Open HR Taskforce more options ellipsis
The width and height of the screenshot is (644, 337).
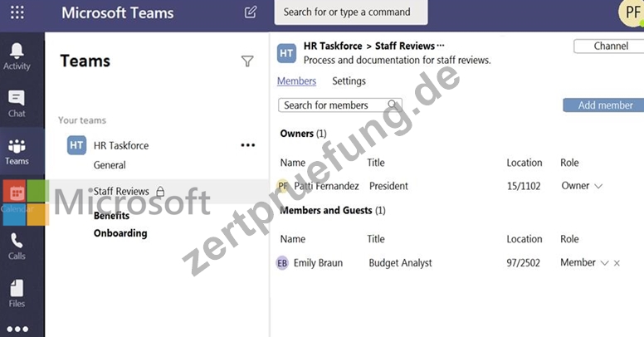247,145
